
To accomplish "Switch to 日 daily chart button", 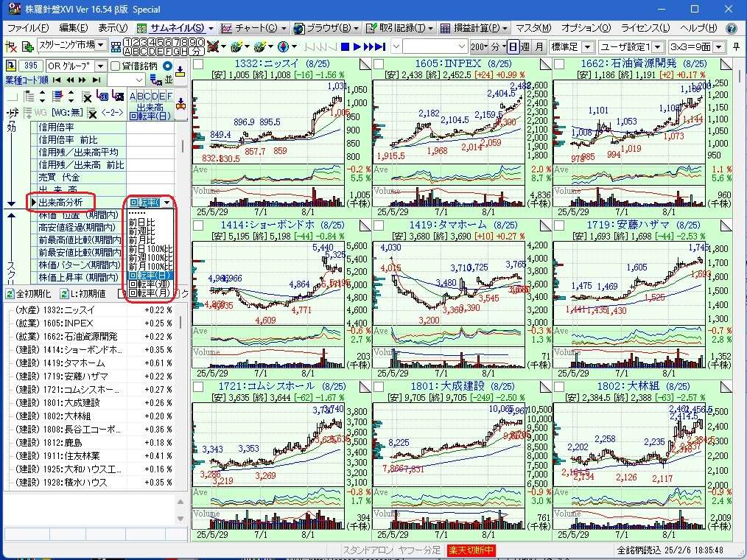I will click(513, 46).
